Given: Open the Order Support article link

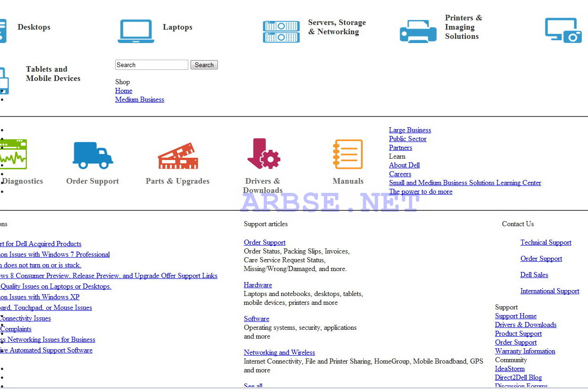Looking at the screenshot, I should click(265, 242).
